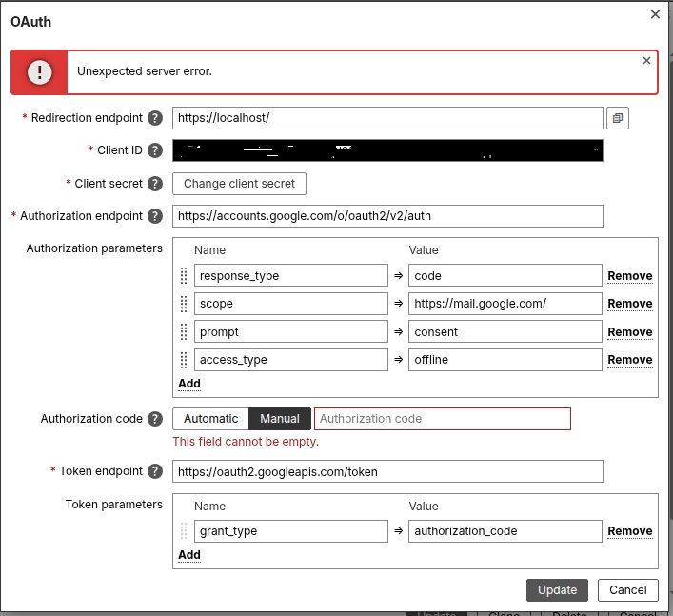673x616 pixels.
Task: Click drag handle for response_type row
Action: (x=184, y=276)
